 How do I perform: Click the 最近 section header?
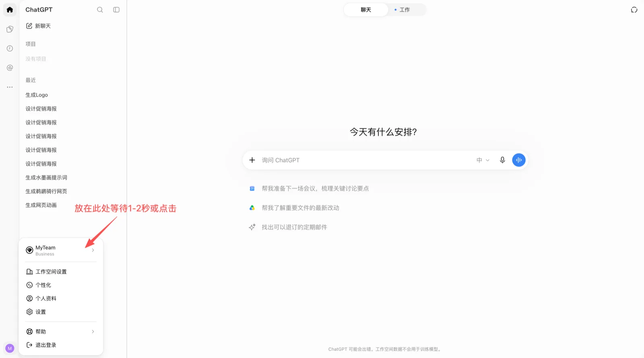(31, 80)
